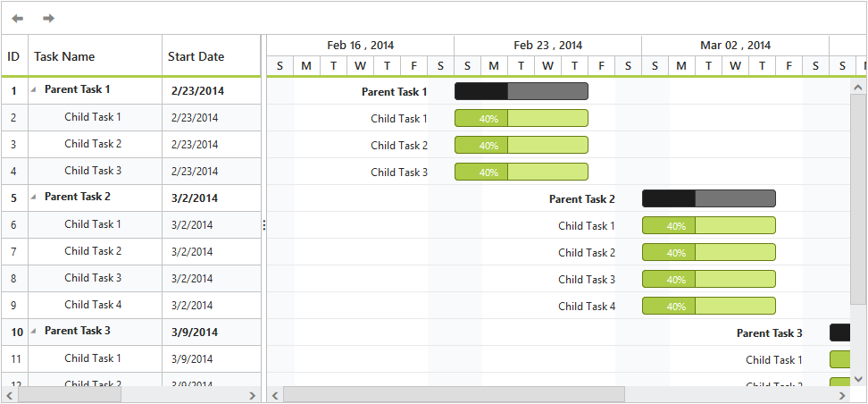Select Parent Task 1 black progress bar
The height and width of the screenshot is (404, 868).
(x=481, y=91)
